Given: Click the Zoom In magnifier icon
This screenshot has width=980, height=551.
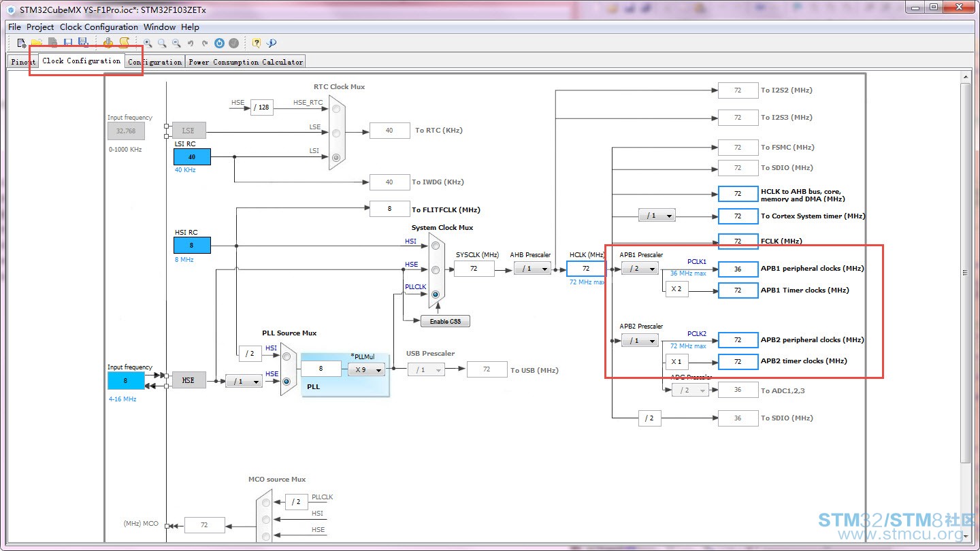Looking at the screenshot, I should coord(148,43).
